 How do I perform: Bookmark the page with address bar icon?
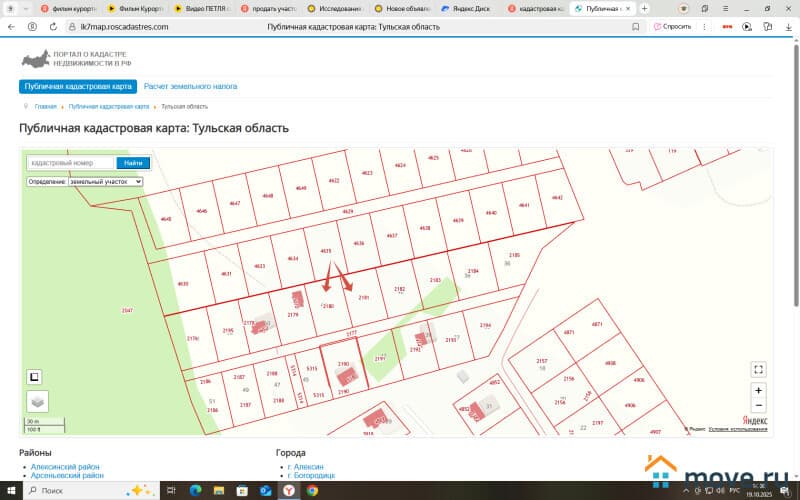pos(636,27)
